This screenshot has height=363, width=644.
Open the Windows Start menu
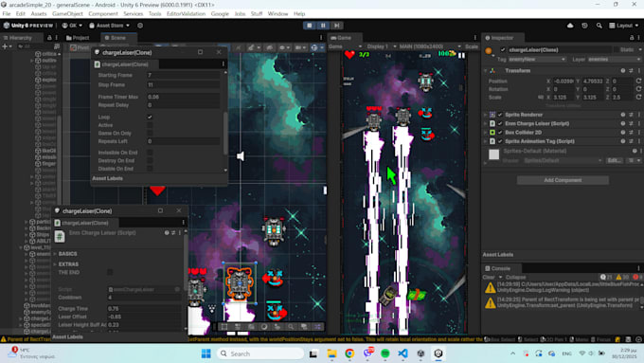[x=206, y=354]
